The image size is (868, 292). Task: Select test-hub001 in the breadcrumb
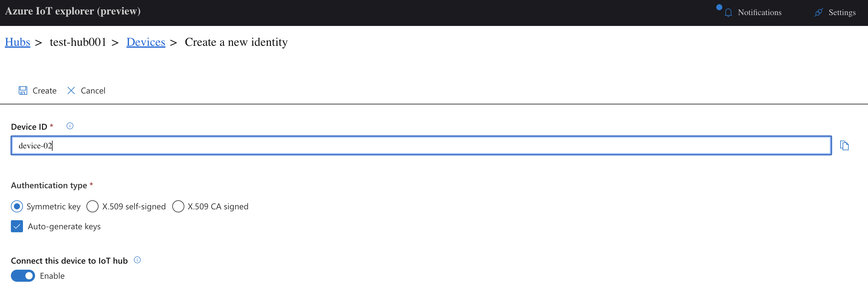(x=78, y=42)
